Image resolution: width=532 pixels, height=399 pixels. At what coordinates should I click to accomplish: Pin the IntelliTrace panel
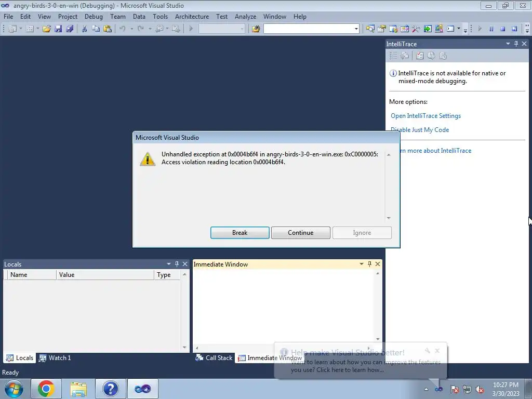(516, 44)
